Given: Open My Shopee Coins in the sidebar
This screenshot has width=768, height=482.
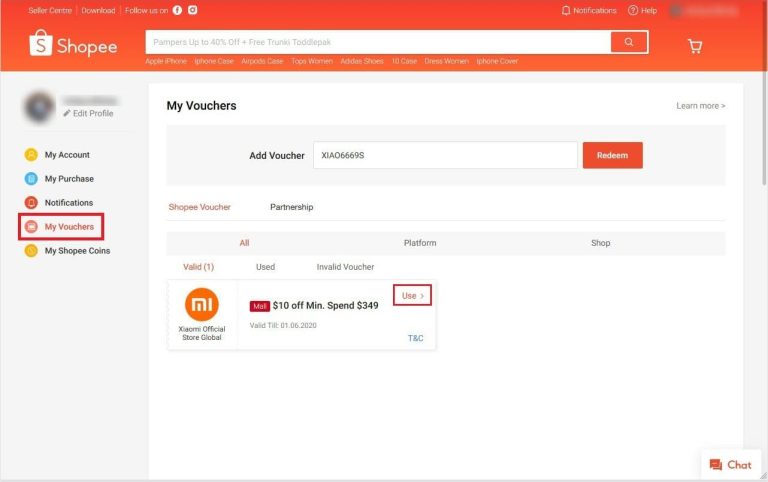Looking at the screenshot, I should [77, 251].
